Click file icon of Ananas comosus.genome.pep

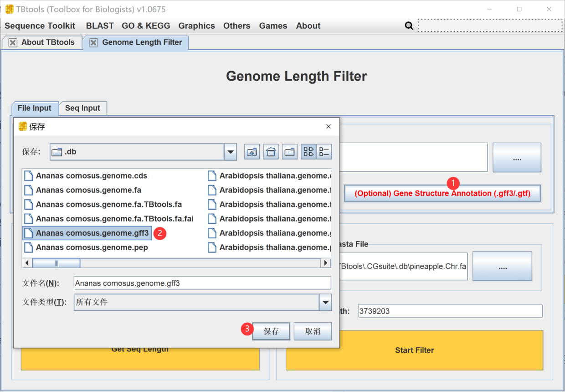click(29, 248)
